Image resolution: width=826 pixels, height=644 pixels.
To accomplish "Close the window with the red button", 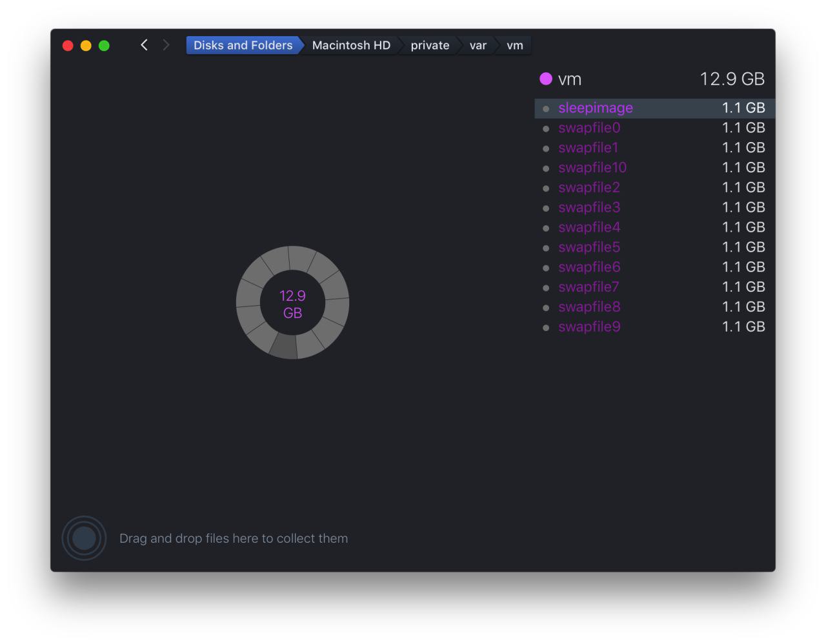I will [x=68, y=46].
